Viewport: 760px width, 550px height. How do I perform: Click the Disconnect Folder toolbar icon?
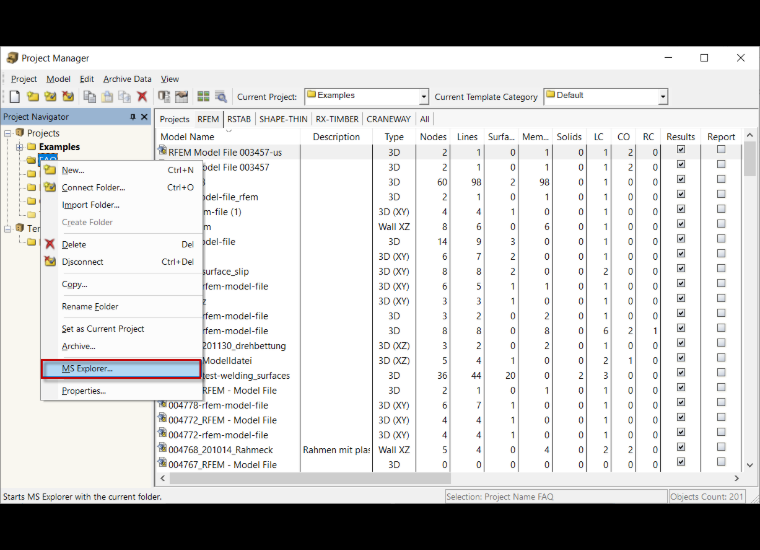(68, 96)
